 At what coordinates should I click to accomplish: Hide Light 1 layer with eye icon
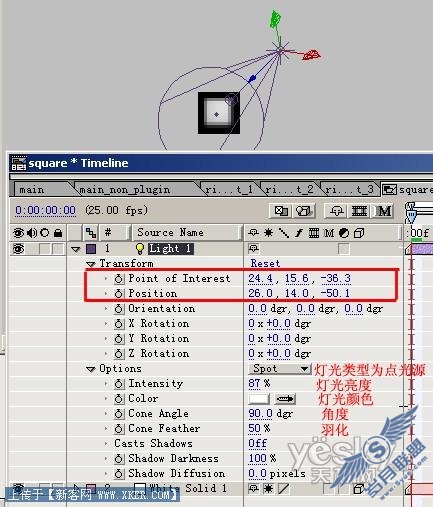(18, 249)
